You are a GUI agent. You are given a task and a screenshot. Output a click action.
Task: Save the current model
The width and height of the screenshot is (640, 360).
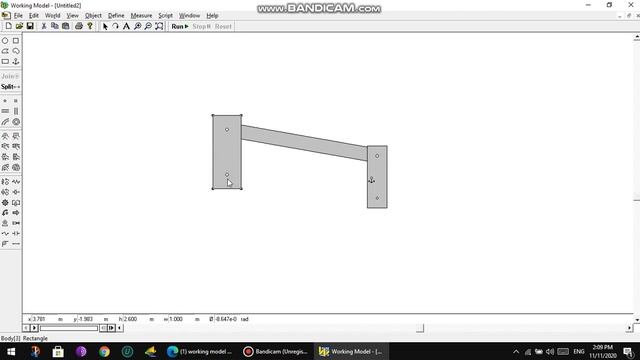click(x=30, y=26)
